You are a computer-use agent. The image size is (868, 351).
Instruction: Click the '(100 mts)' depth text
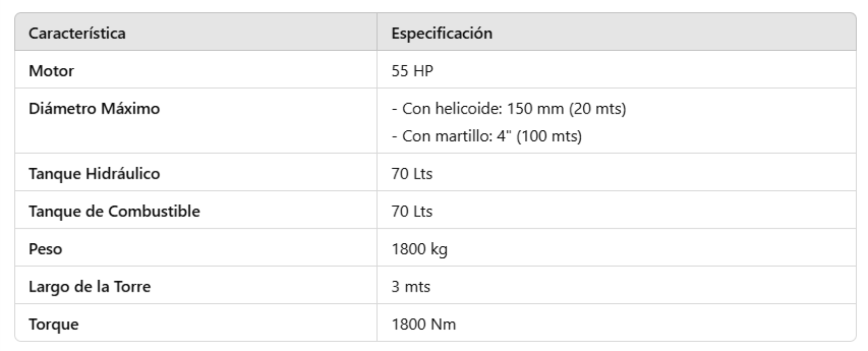pyautogui.click(x=549, y=136)
